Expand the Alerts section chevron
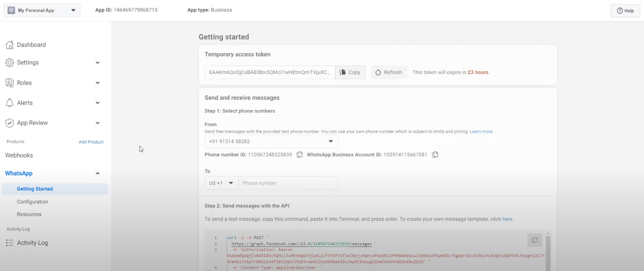The image size is (644, 271). pyautogui.click(x=97, y=103)
